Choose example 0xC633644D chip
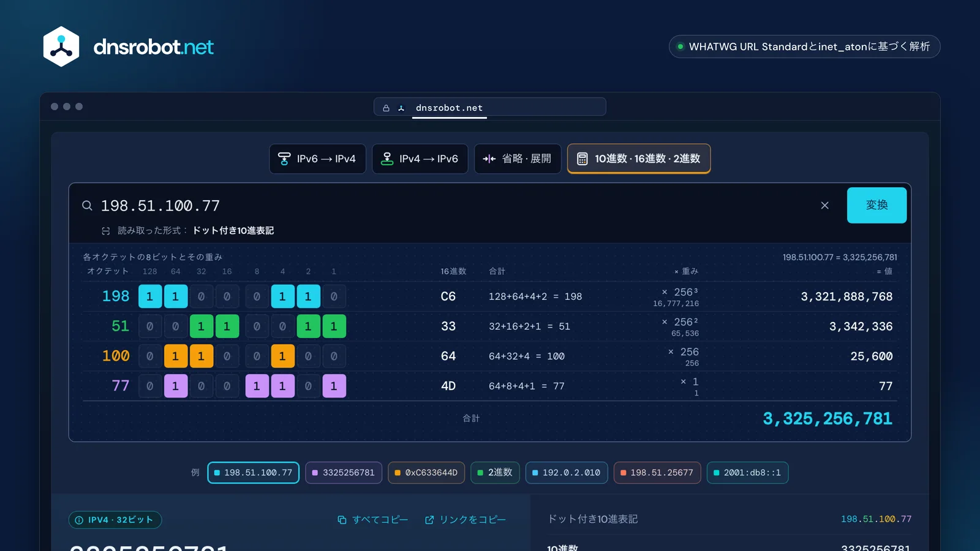Screen dimensions: 980x551 426,473
